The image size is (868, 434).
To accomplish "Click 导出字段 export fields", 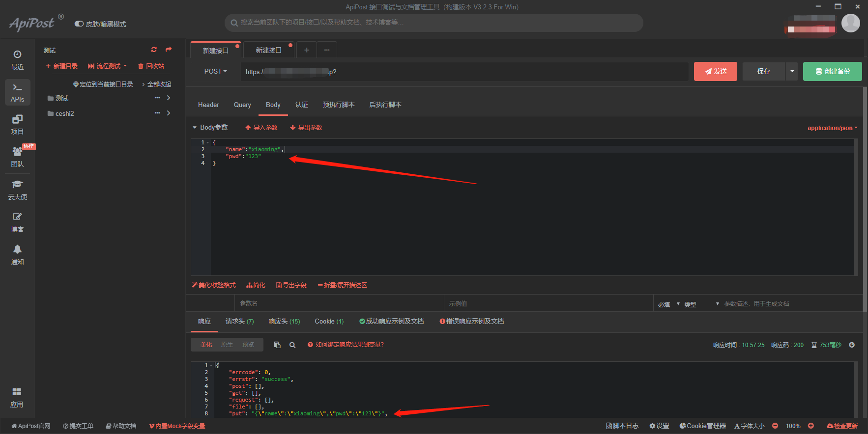I will tap(291, 285).
